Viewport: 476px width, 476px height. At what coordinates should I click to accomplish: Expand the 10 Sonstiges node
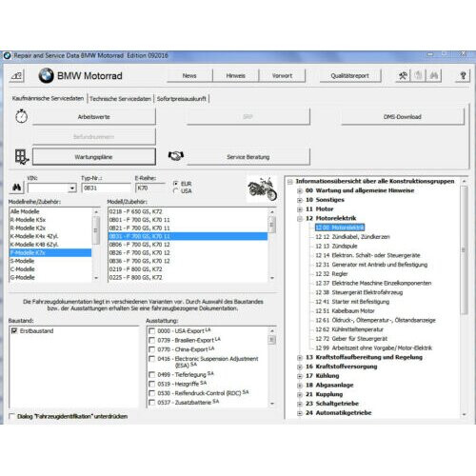coord(300,200)
